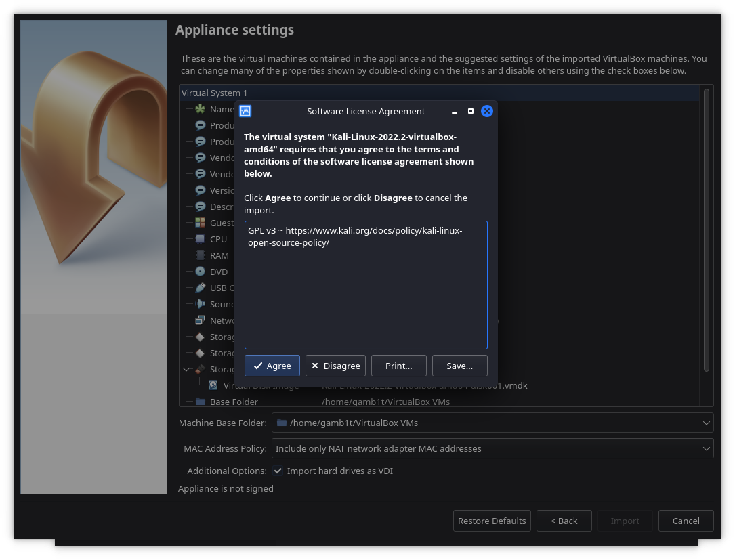Image resolution: width=735 pixels, height=560 pixels.
Task: Select the RAM memory icon
Action: tap(200, 255)
